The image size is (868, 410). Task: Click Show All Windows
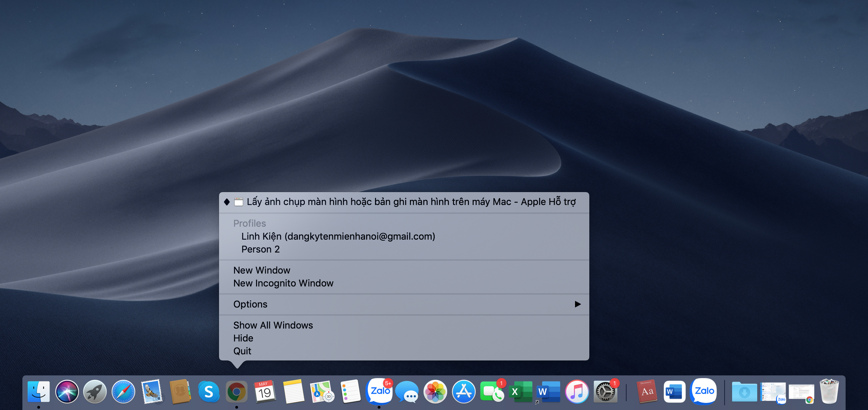[273, 325]
